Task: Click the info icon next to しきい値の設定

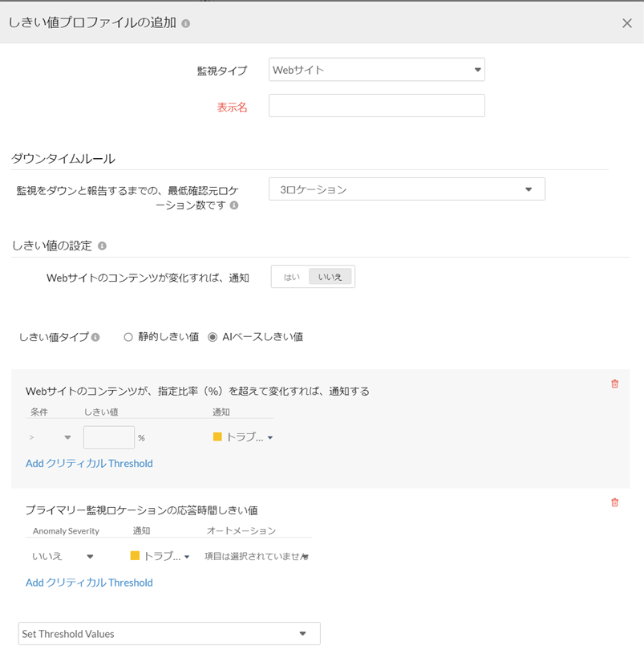Action: tap(102, 246)
